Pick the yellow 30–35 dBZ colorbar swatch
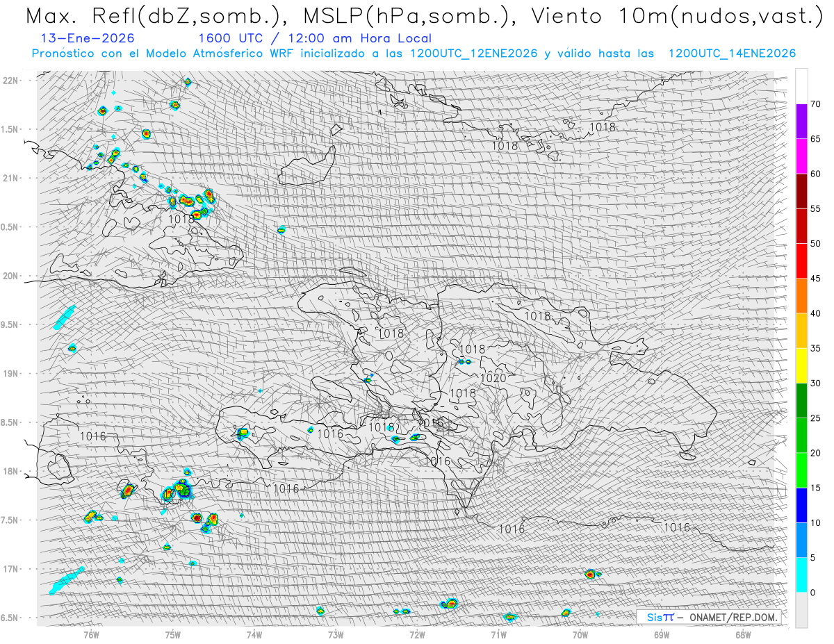The width and height of the screenshot is (834, 644). coord(801,365)
